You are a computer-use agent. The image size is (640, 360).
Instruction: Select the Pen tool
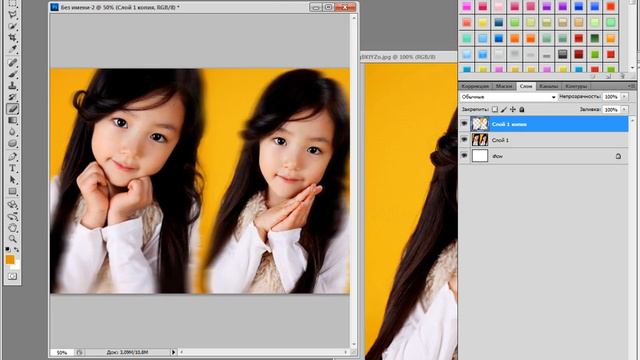click(13, 157)
